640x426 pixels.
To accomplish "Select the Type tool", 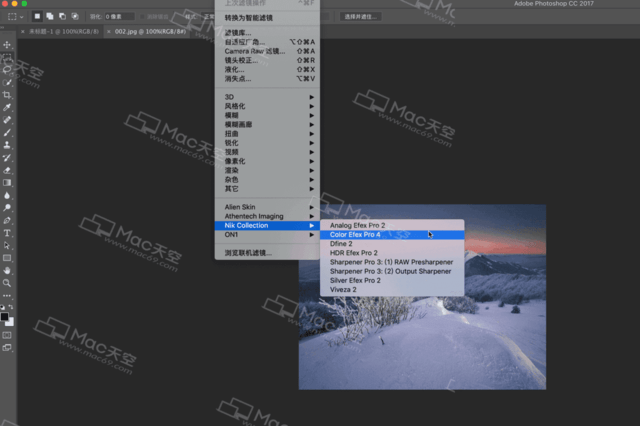I will [7, 233].
